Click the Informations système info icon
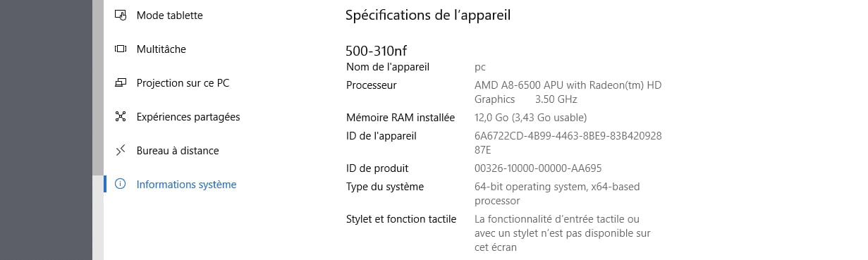Image resolution: width=868 pixels, height=260 pixels. (x=120, y=185)
